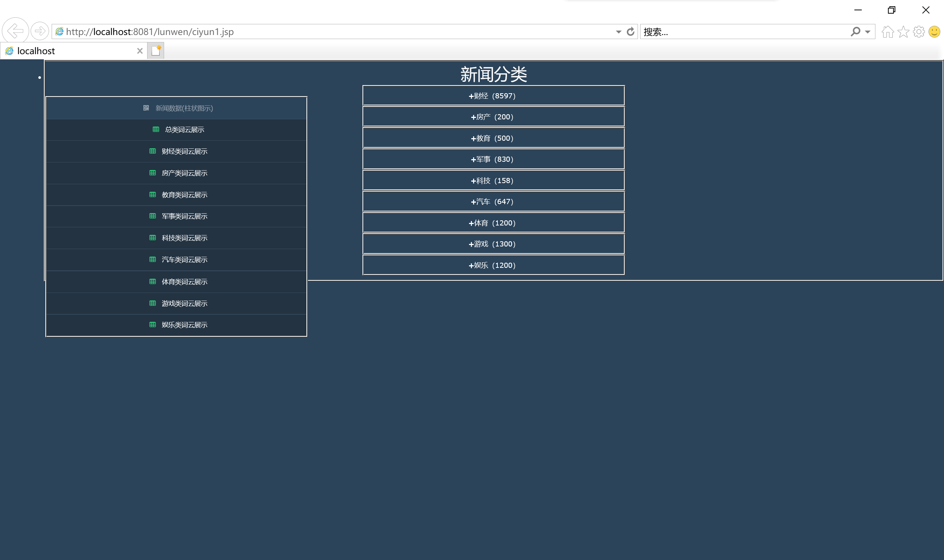Open the 新闻数据(柱状图示) menu header
The height and width of the screenshot is (560, 944).
point(184,108)
